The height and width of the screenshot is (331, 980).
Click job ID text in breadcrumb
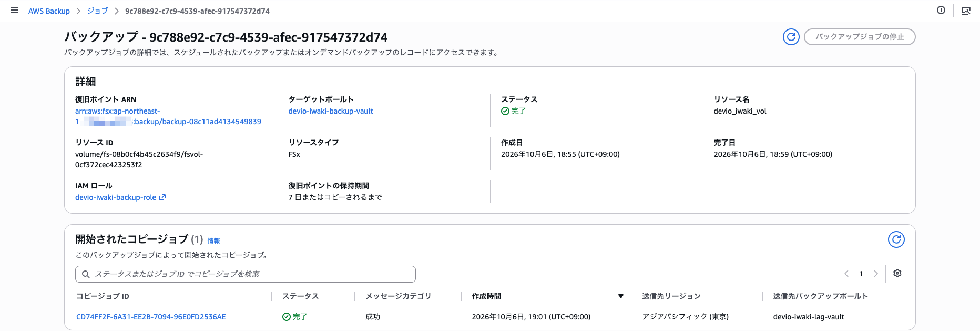click(x=197, y=11)
